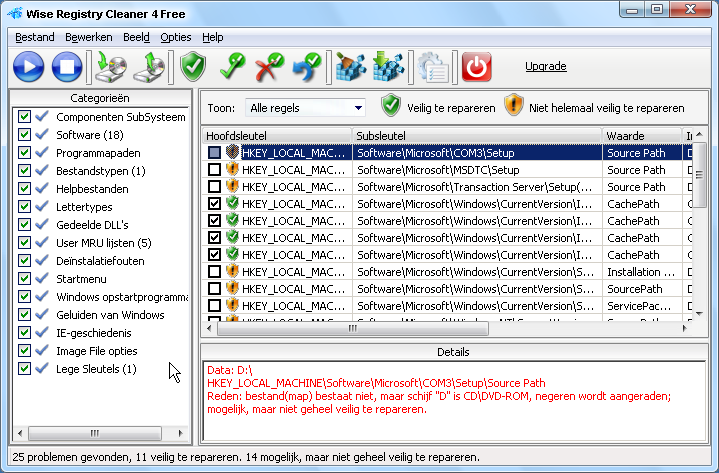Click the orange shield in MSDTC\Setup row
Image resolution: width=719 pixels, height=473 pixels.
click(232, 169)
